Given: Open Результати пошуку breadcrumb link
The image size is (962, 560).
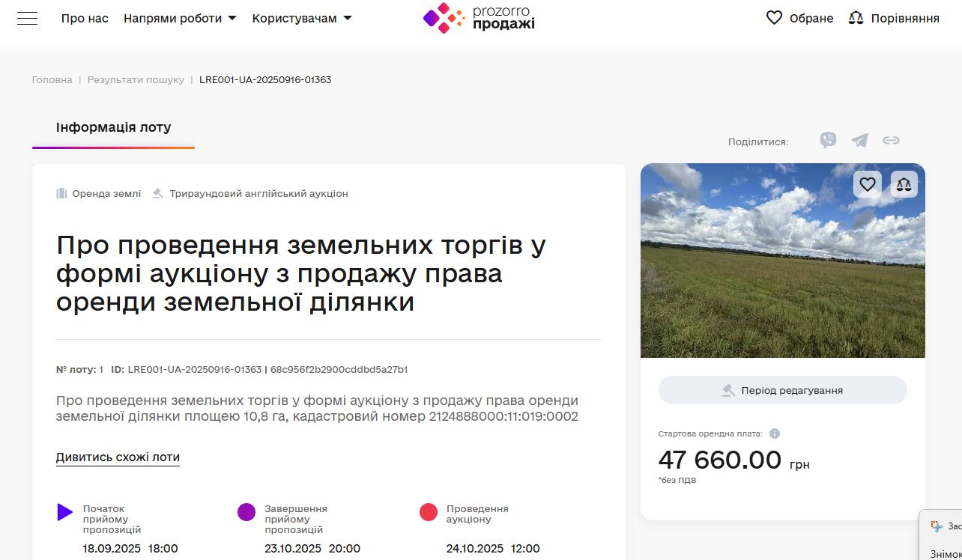Looking at the screenshot, I should point(136,79).
